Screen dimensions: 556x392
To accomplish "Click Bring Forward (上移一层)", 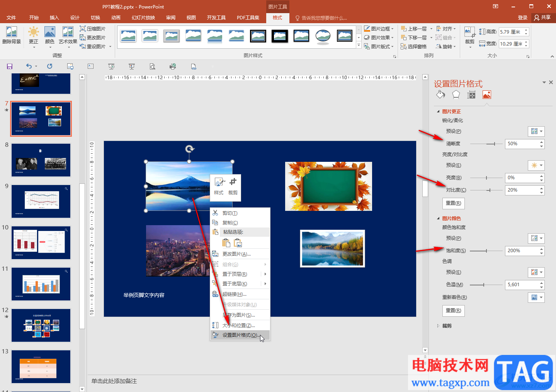I will pyautogui.click(x=414, y=29).
